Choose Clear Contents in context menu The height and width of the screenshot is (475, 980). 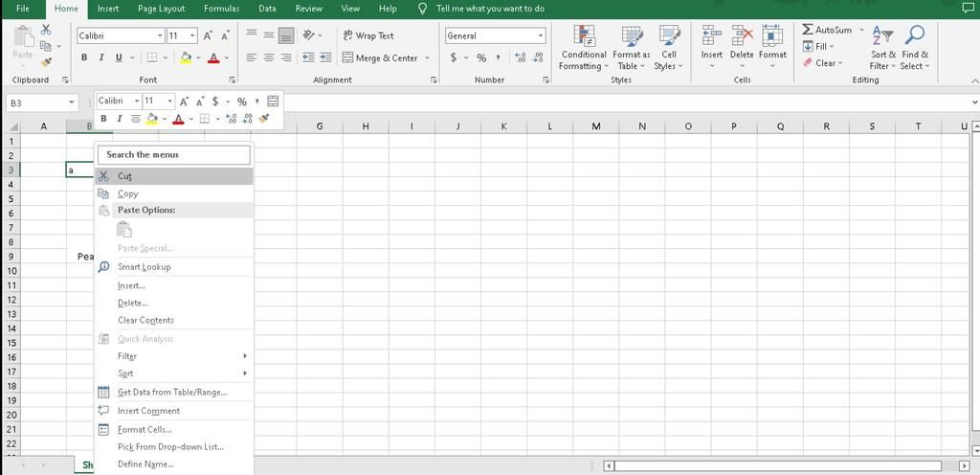174,320
